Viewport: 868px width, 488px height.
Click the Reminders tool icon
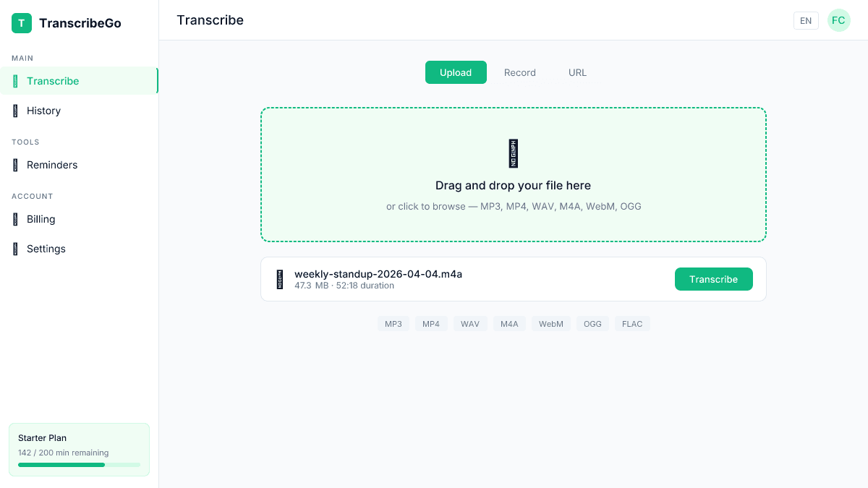(x=16, y=165)
